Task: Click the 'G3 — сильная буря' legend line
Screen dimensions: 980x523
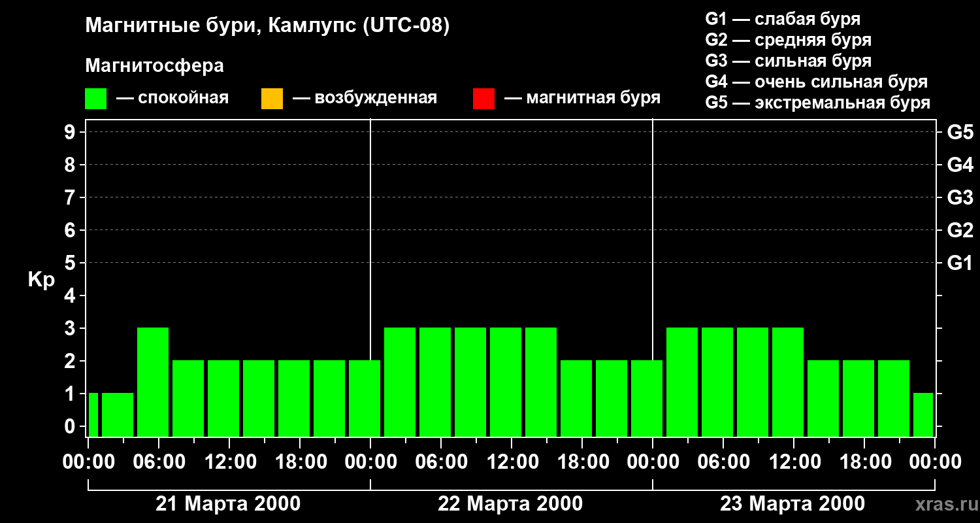Action: [x=788, y=61]
